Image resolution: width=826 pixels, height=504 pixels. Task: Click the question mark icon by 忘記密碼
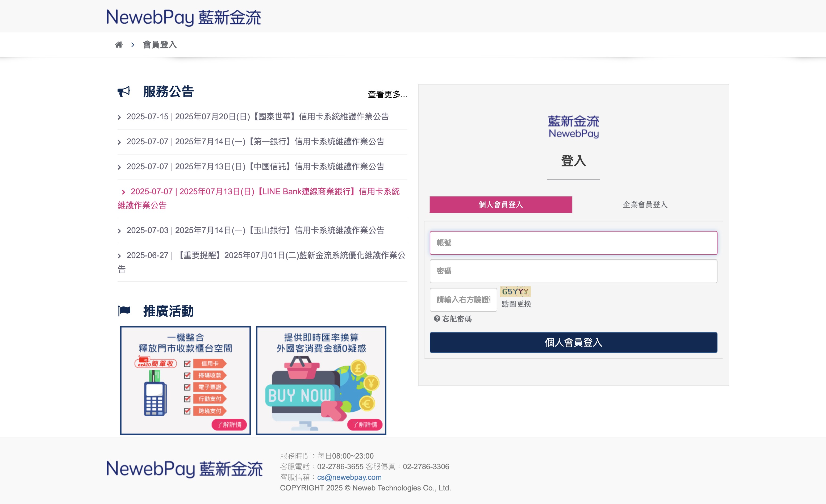pyautogui.click(x=437, y=319)
